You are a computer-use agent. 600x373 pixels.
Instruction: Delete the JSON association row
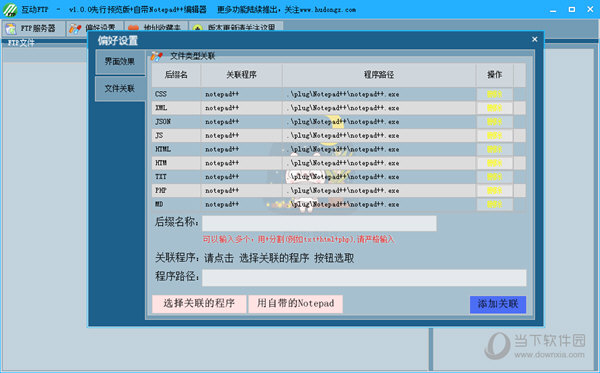tap(494, 122)
